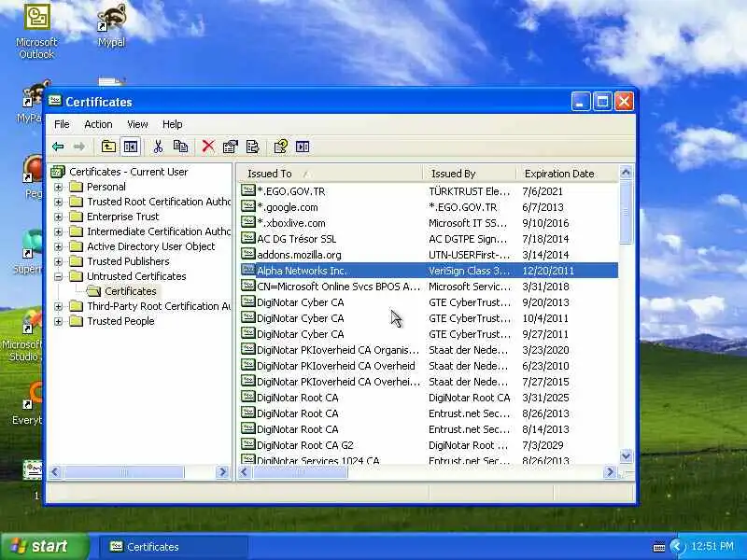
Task: Expand the Trusted Root Certification Authorities node
Action: tap(58, 202)
